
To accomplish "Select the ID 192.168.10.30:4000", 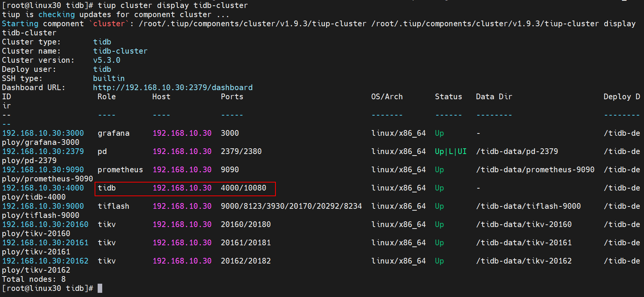I will (43, 188).
